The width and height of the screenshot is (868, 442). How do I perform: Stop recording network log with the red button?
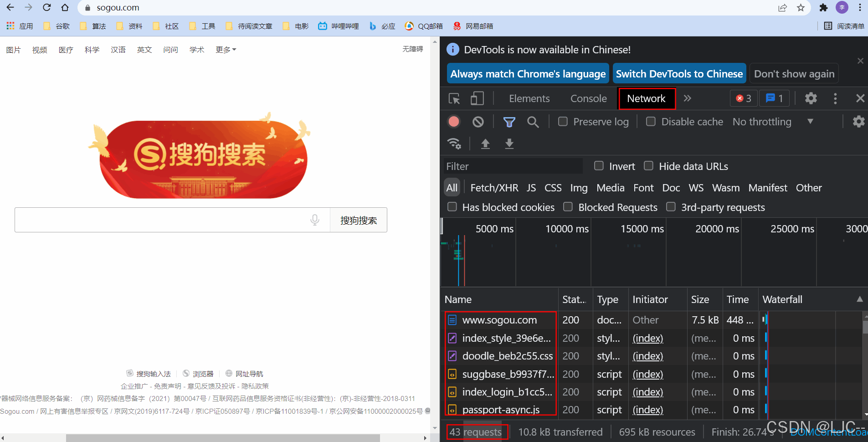[x=453, y=122]
